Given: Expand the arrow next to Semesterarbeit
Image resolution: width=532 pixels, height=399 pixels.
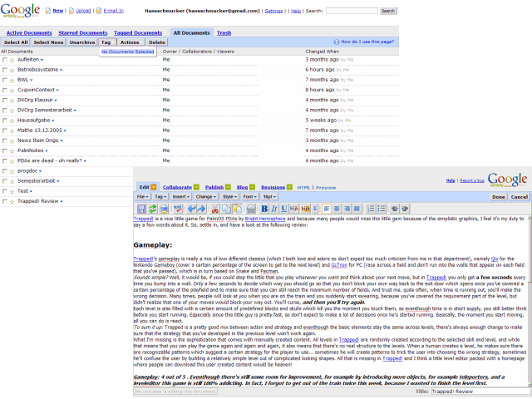Looking at the screenshot, I should [58, 181].
